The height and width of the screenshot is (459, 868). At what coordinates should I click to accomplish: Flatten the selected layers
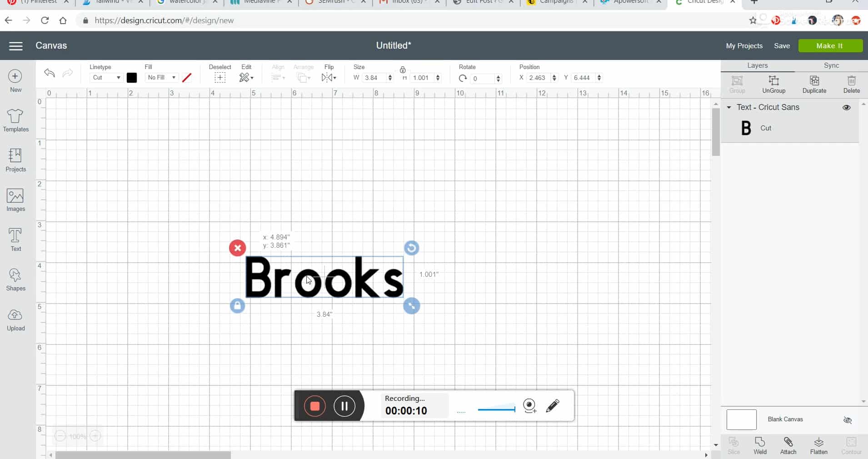pos(818,446)
